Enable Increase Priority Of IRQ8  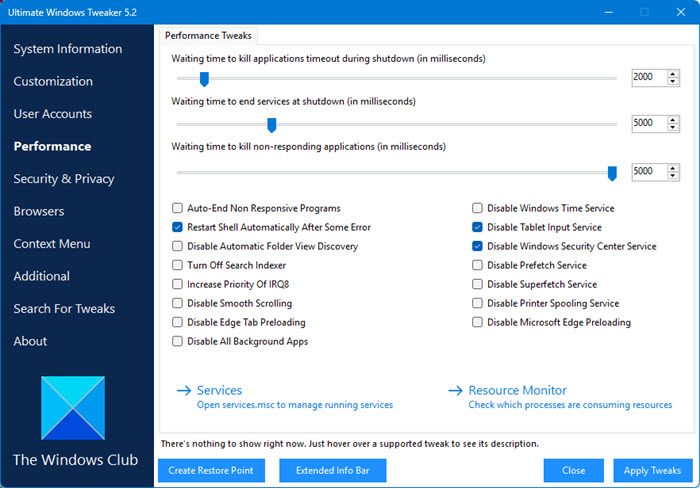tap(177, 284)
